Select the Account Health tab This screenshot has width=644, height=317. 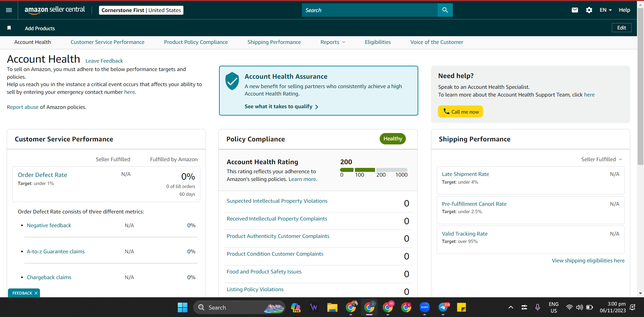coord(33,42)
